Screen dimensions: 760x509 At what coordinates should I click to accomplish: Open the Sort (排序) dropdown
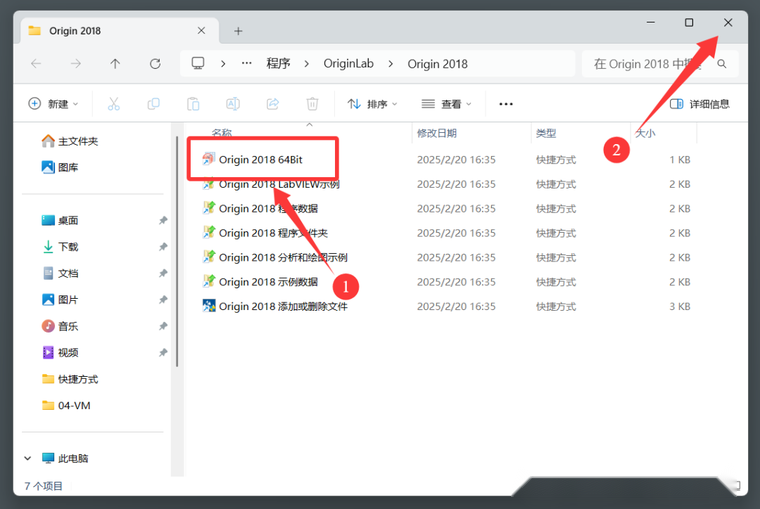click(x=372, y=104)
